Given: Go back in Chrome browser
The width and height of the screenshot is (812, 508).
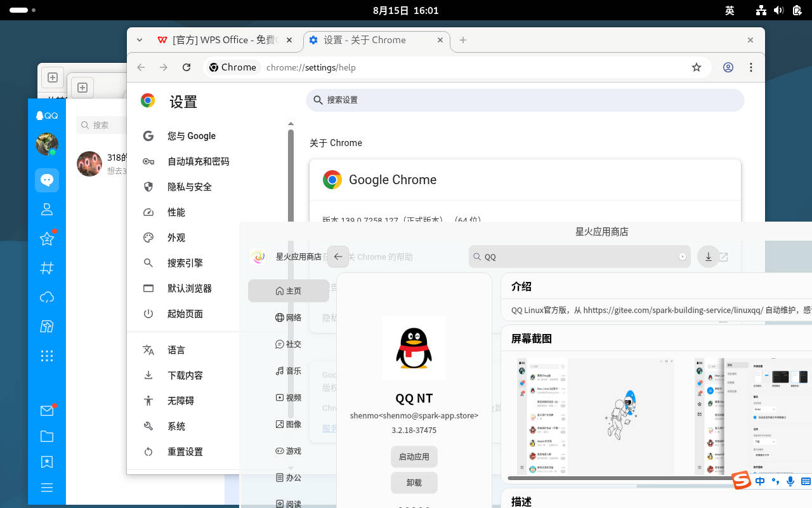Looking at the screenshot, I should point(141,67).
